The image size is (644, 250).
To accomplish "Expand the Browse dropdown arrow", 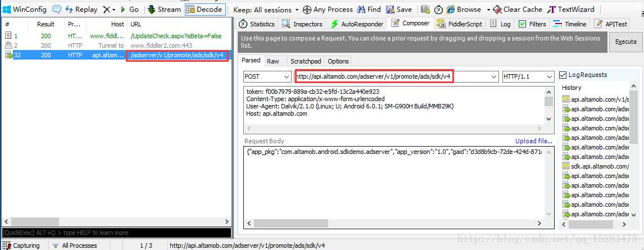I will tap(488, 10).
